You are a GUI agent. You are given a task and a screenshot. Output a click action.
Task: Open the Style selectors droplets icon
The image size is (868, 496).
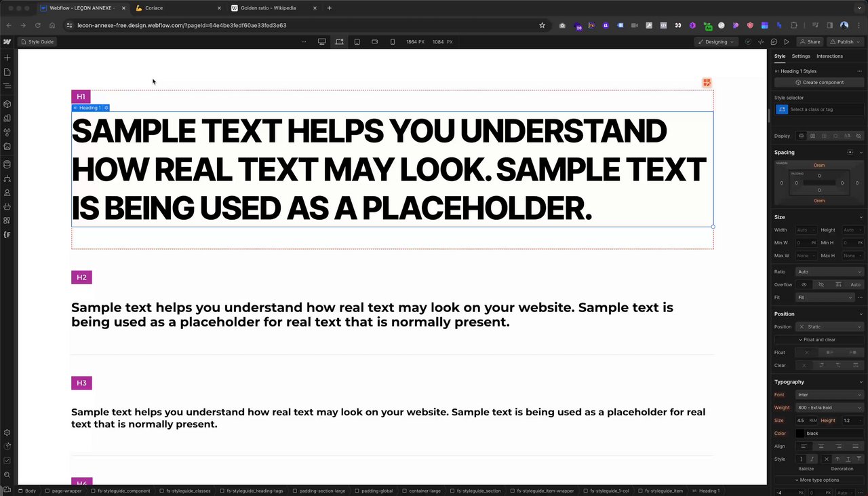[7, 132]
